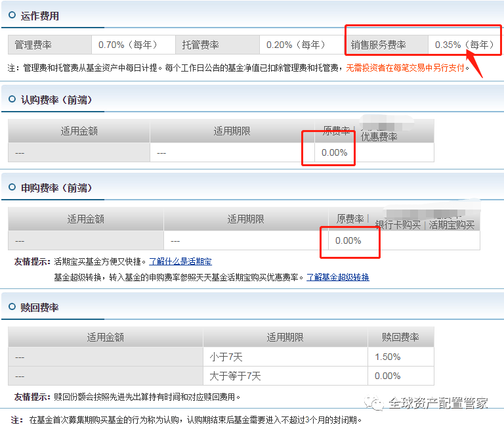Select the 赎回费率 section heading

[39, 307]
